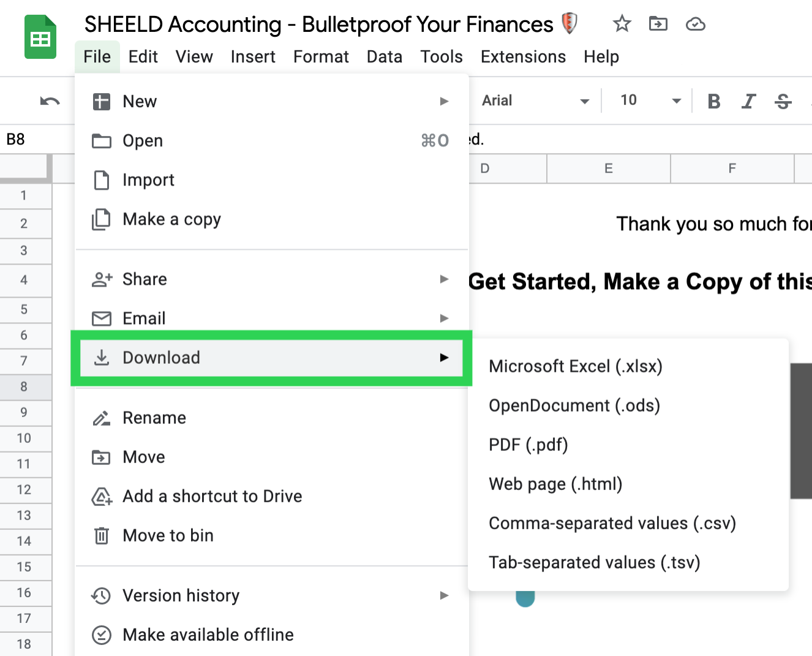Click the star icon to favorite document
812x656 pixels.
[622, 24]
